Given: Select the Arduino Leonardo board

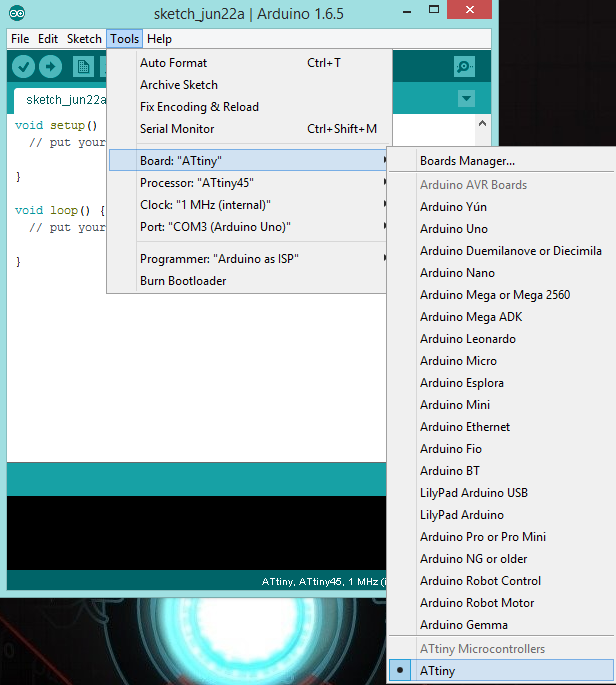Looking at the screenshot, I should pyautogui.click(x=501, y=339).
